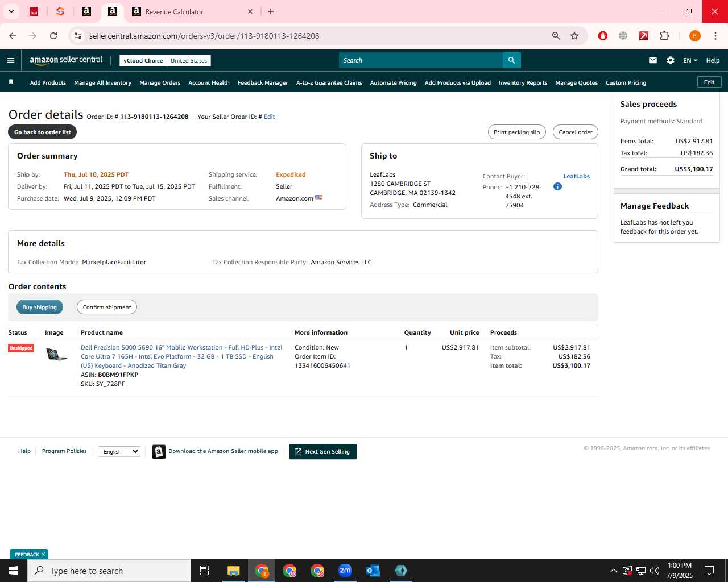
Task: Click Help in the top header
Action: point(713,60)
